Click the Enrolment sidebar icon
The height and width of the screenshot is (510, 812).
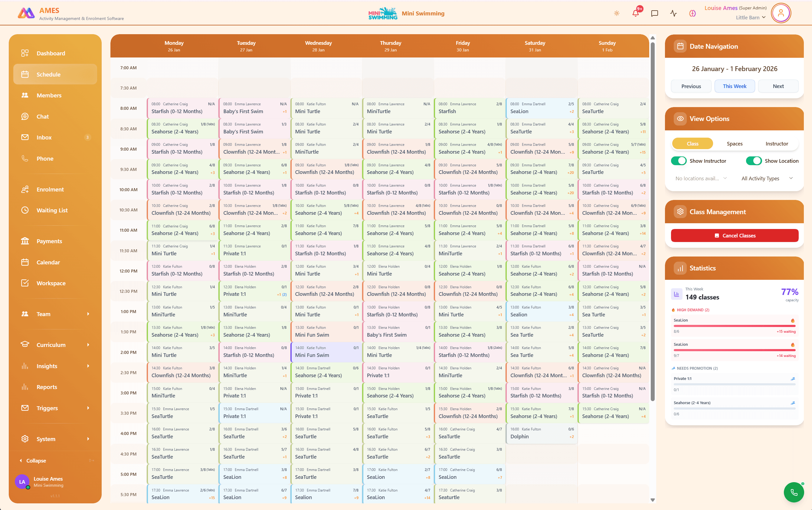click(25, 189)
